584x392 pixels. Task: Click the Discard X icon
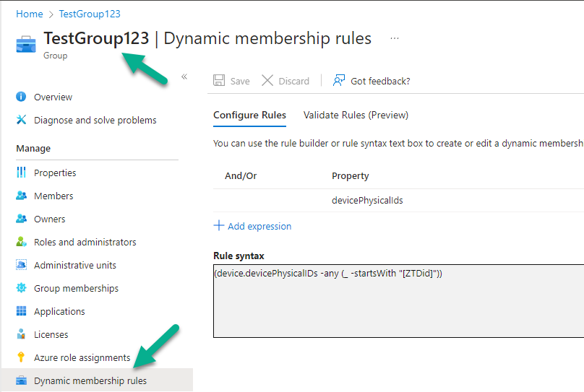[x=267, y=80]
